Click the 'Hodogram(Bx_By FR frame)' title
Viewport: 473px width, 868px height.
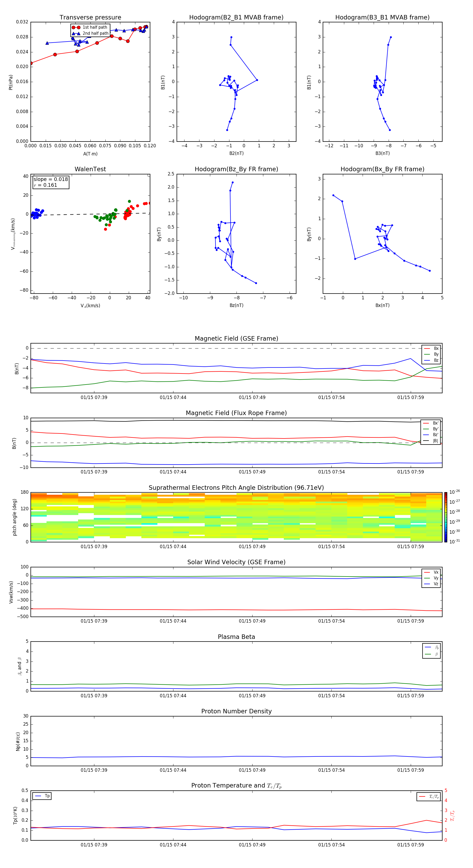(382, 169)
